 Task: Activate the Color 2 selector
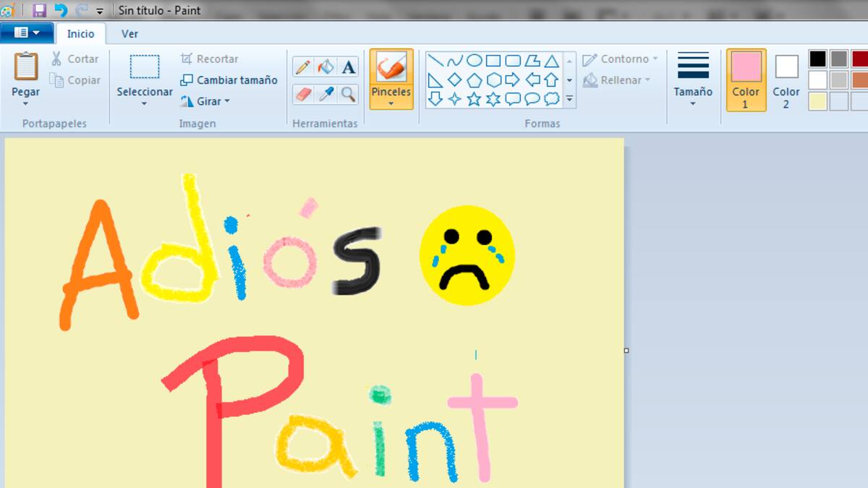(x=786, y=80)
